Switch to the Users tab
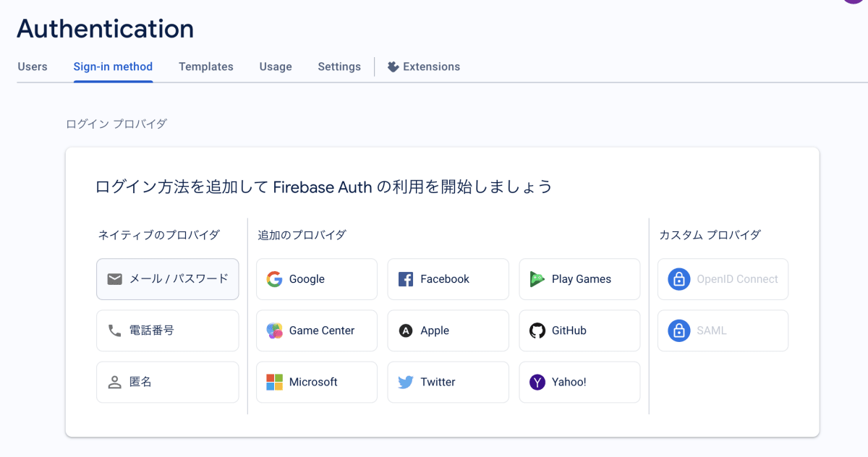 (x=32, y=67)
